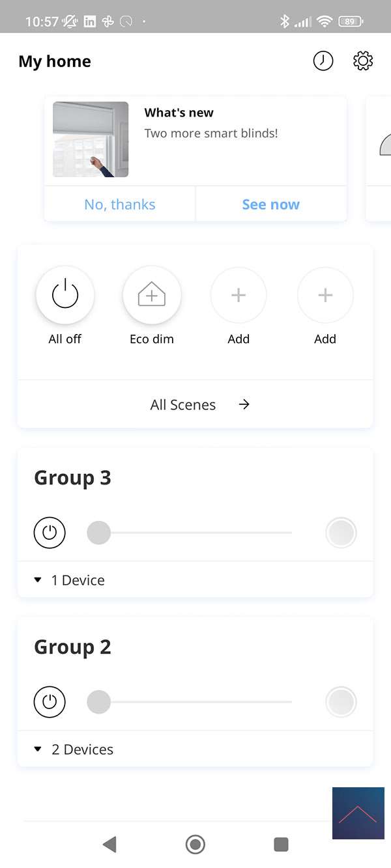Open All Scenes list

point(195,404)
